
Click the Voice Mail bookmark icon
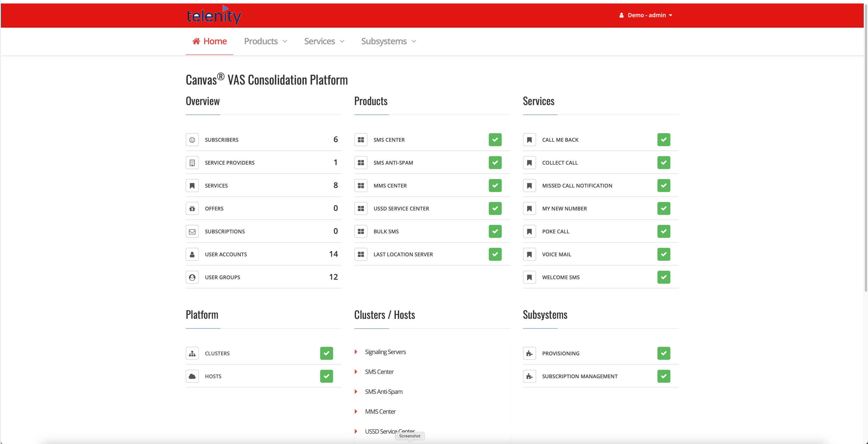[529, 254]
